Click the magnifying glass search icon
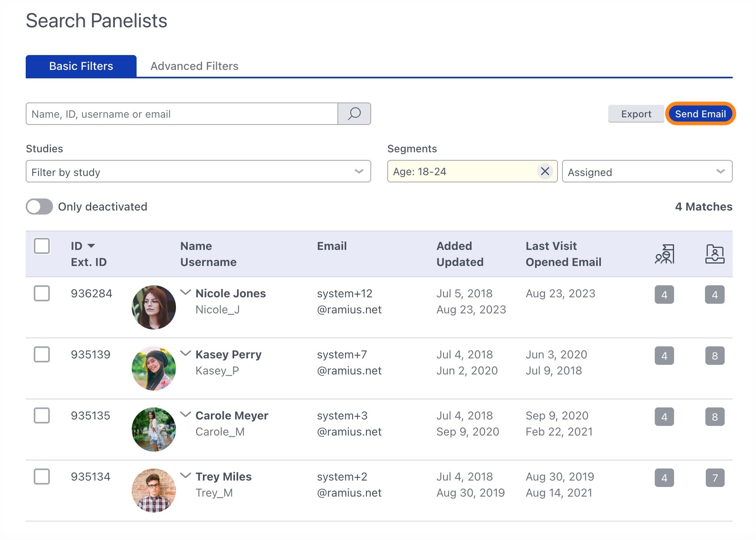 [354, 114]
